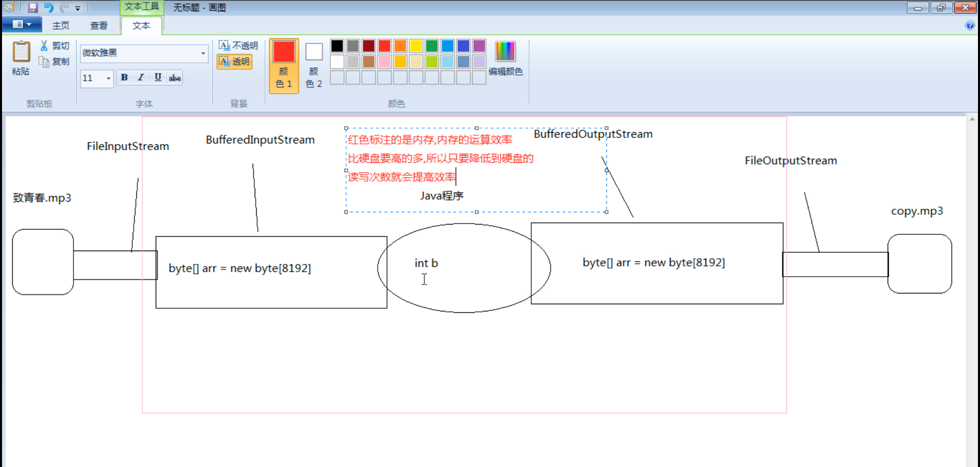The height and width of the screenshot is (467, 980).
Task: Click the FileOutputStream label on the canvas
Action: (x=791, y=161)
